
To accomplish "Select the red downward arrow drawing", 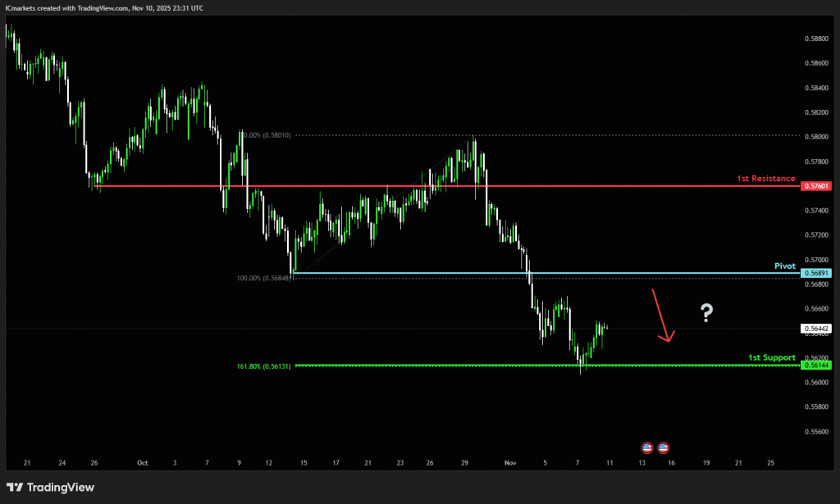I will (x=662, y=316).
